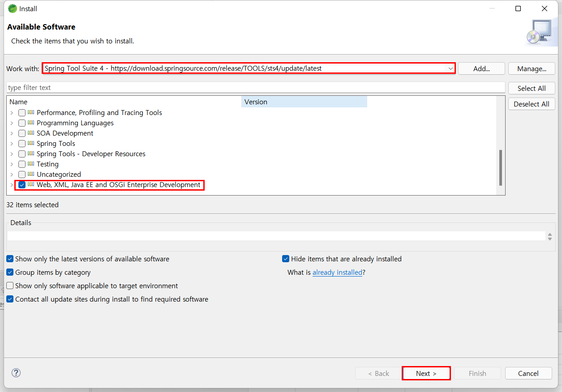This screenshot has height=392, width=562.
Task: Check the SOA Development checkbox
Action: [22, 133]
